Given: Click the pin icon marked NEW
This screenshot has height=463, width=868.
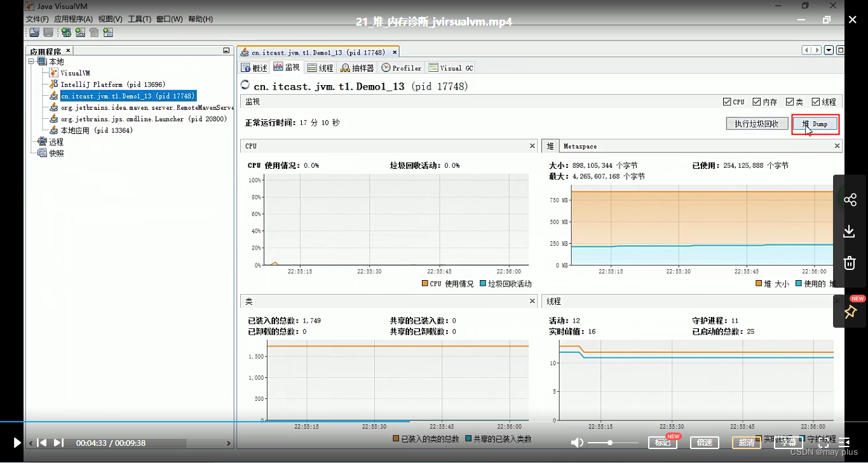Looking at the screenshot, I should click(x=850, y=312).
